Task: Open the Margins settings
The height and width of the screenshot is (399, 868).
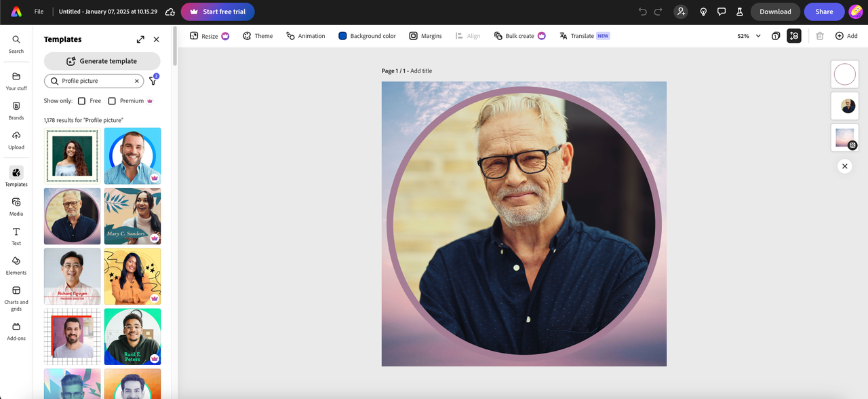Action: pyautogui.click(x=425, y=36)
